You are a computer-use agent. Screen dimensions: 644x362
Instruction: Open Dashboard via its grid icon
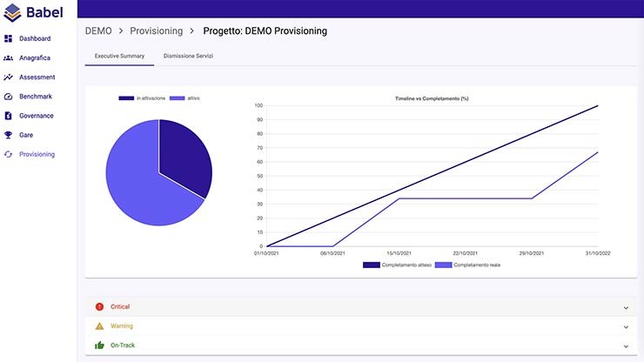8,39
